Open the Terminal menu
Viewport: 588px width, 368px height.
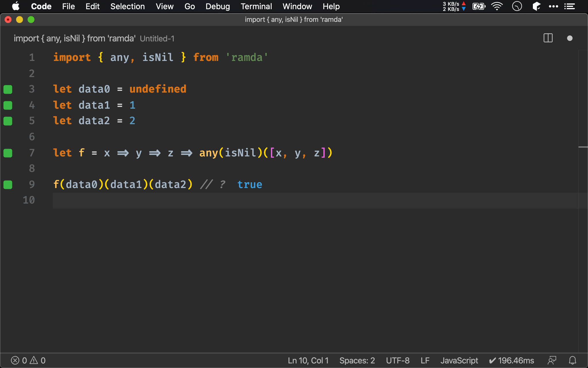(x=256, y=6)
